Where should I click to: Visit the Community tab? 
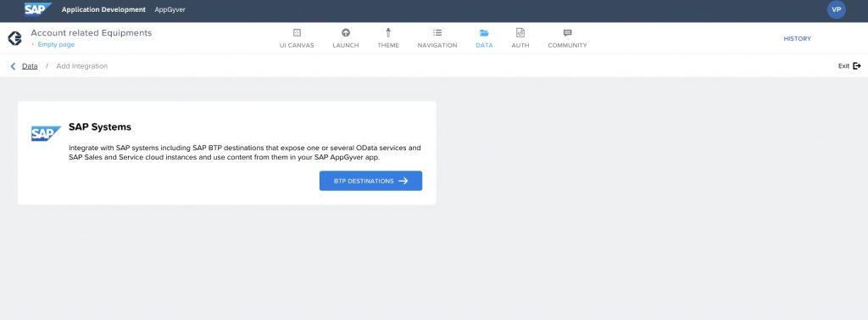[x=567, y=38]
